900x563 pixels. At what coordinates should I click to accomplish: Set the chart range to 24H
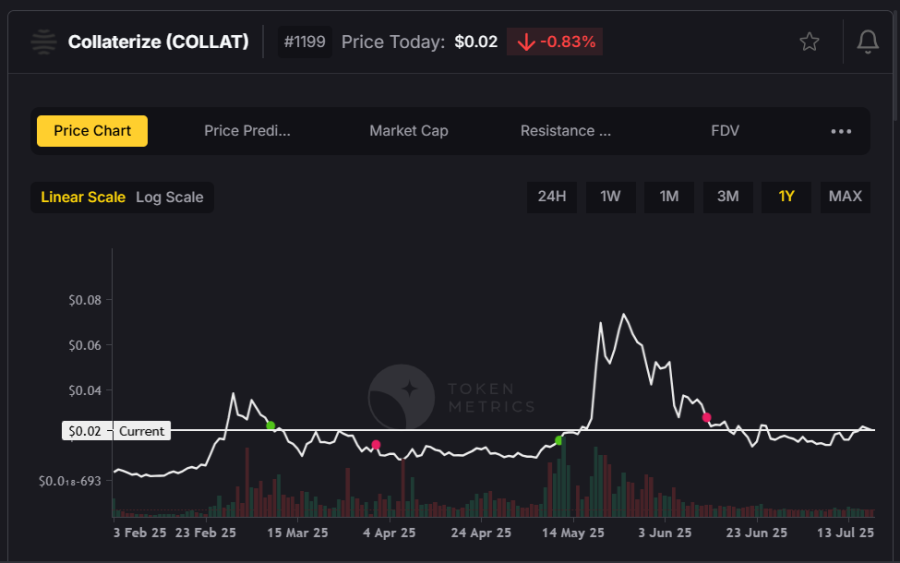(x=552, y=196)
